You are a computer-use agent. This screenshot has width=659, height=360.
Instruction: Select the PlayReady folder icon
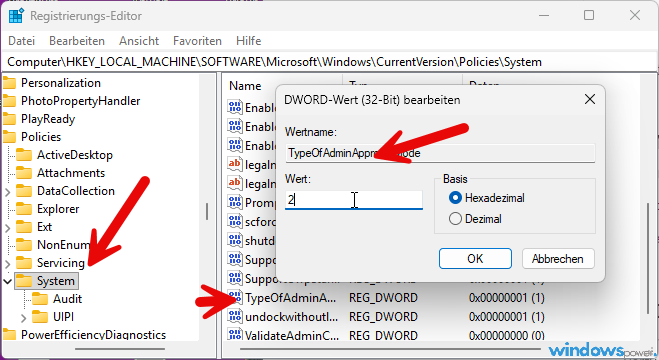[9, 119]
